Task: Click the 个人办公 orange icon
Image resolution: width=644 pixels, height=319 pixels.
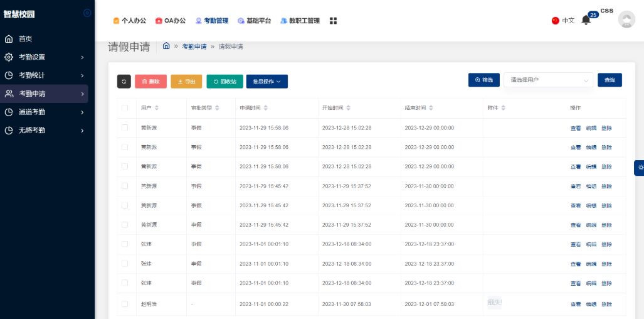Action: point(116,21)
